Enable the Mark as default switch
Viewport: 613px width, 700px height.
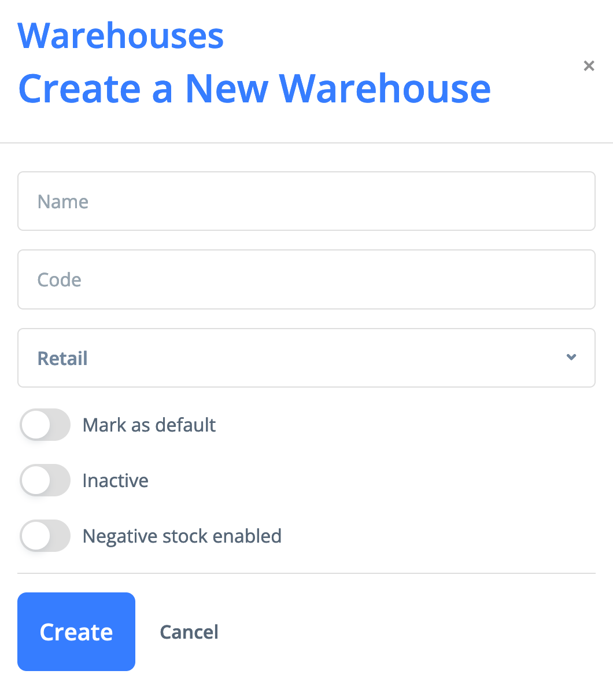click(45, 425)
